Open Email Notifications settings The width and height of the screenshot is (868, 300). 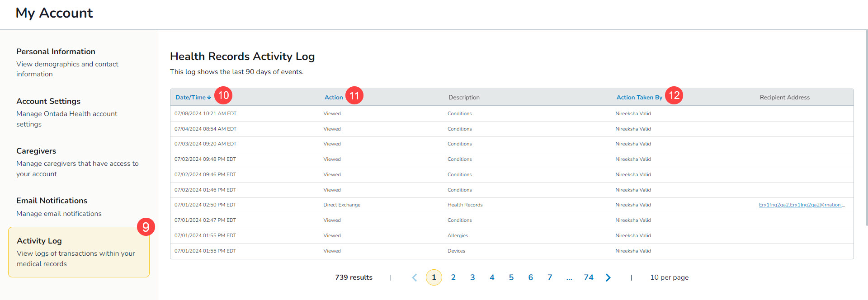pos(52,201)
